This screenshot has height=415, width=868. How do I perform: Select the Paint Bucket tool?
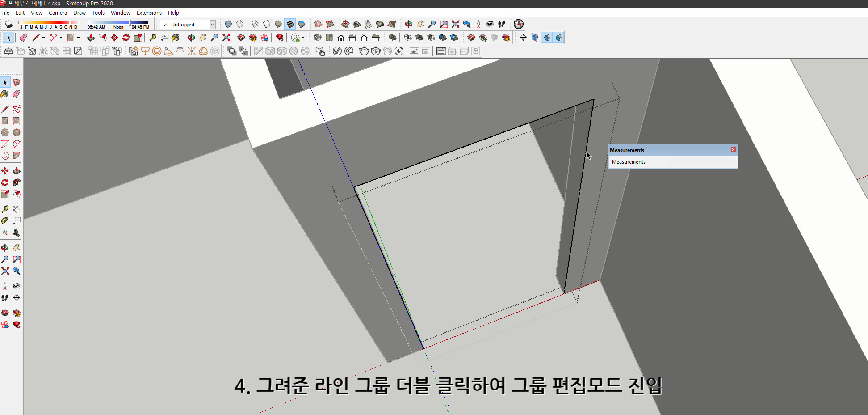[6, 94]
